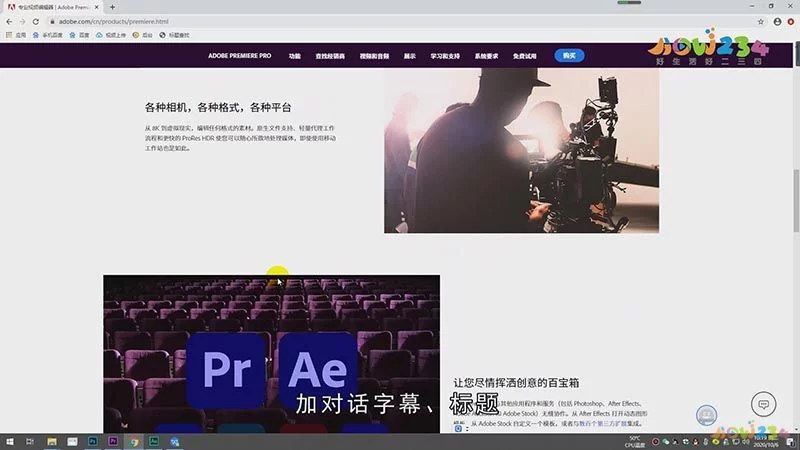
Task: Open the WeChat tray icon
Action: pyautogui.click(x=665, y=442)
